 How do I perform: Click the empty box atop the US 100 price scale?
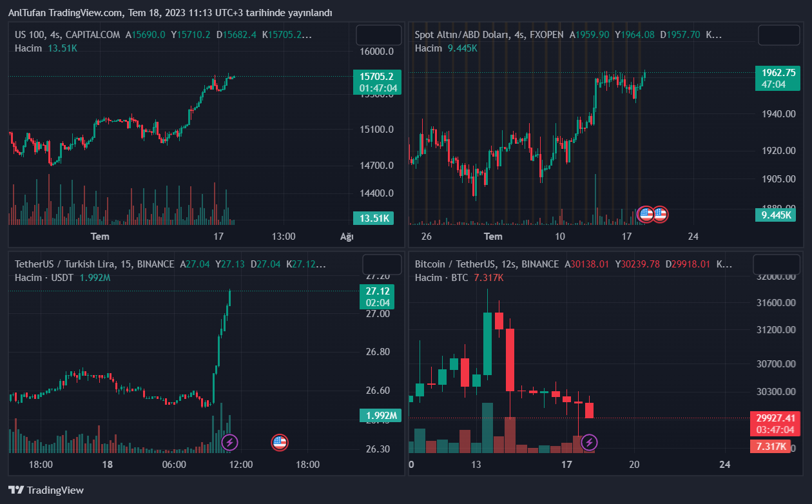pos(378,35)
